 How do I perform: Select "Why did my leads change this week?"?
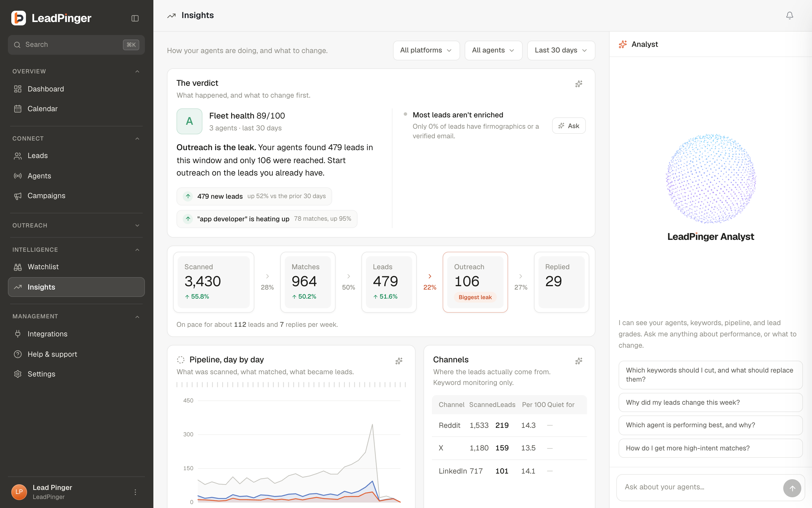click(710, 402)
